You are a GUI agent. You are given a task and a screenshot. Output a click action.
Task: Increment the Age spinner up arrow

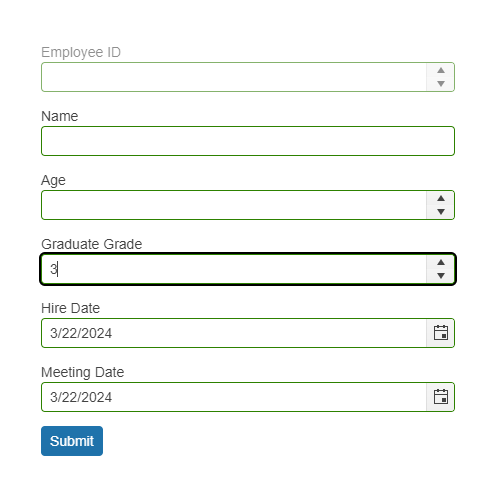(x=441, y=198)
